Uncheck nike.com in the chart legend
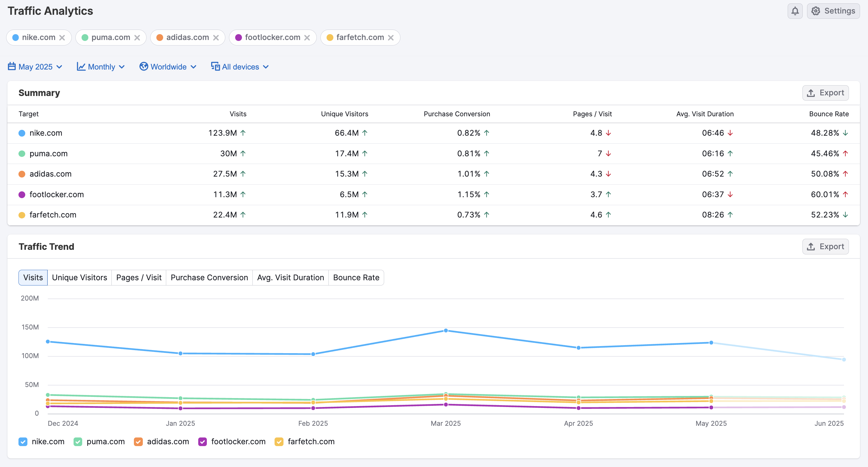This screenshot has width=868, height=467. pos(22,441)
